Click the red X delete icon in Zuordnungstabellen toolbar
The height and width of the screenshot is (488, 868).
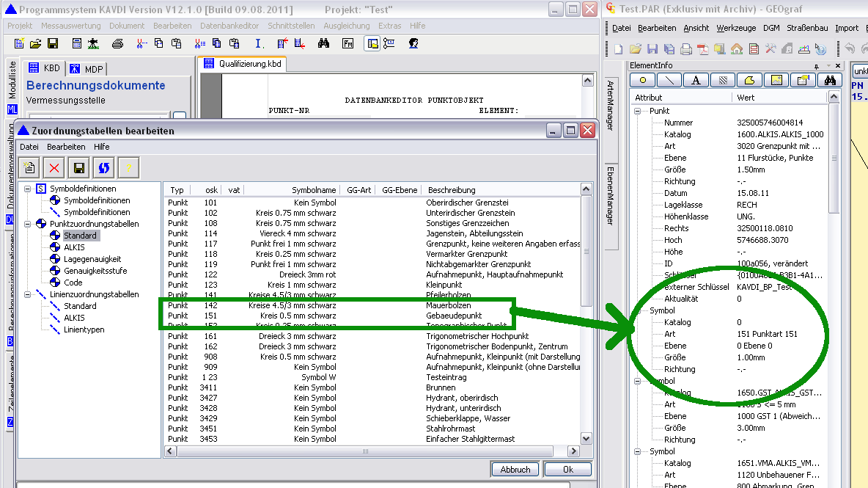55,167
